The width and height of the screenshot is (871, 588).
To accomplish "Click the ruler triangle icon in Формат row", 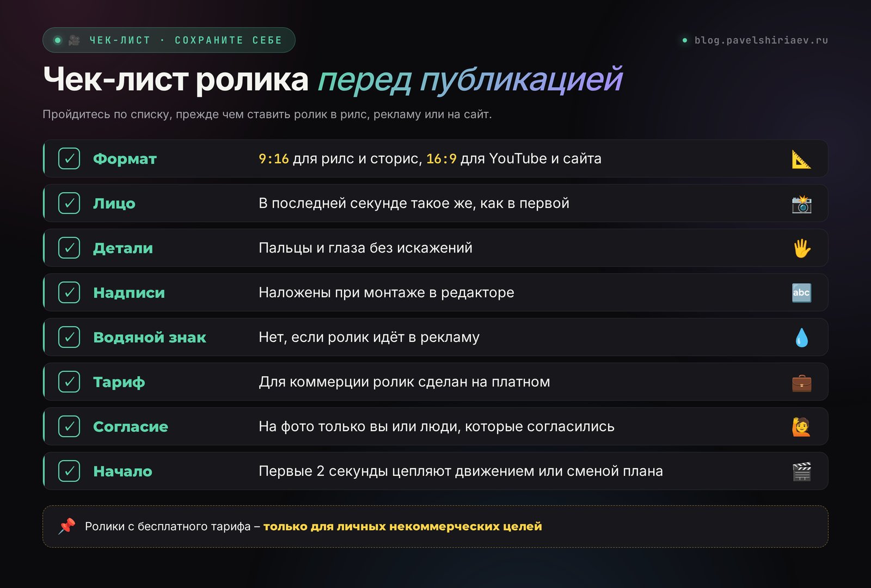I will pyautogui.click(x=801, y=159).
